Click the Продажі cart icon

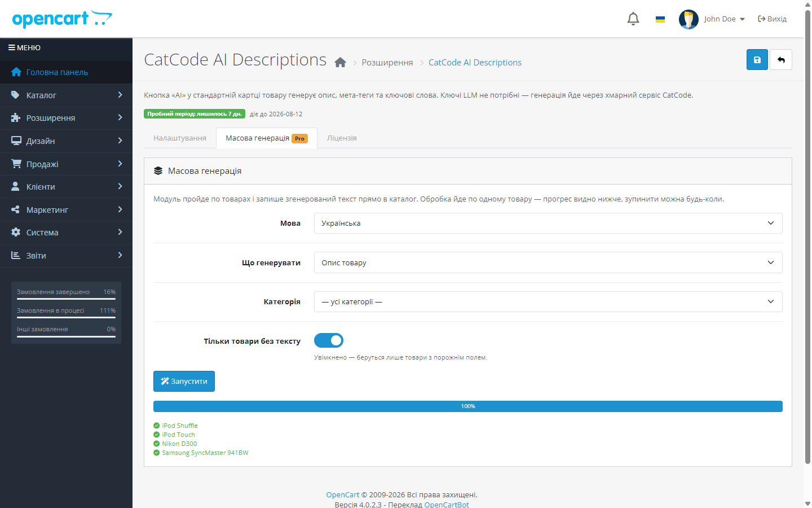click(16, 164)
